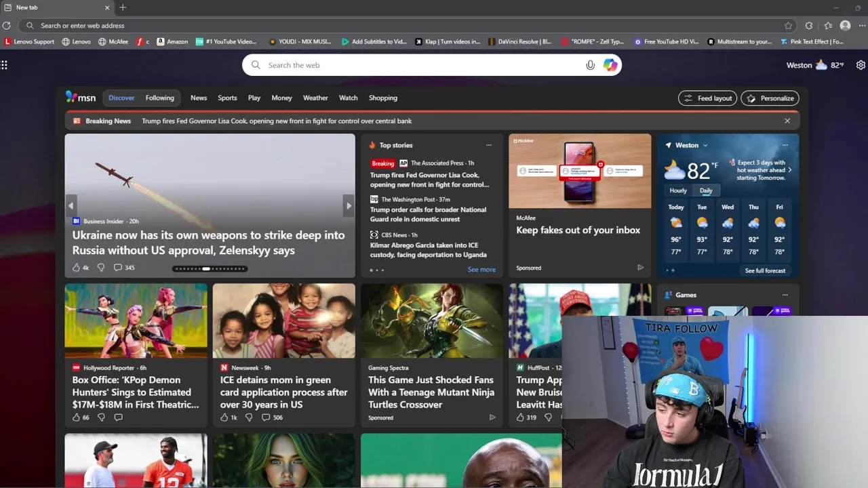Close the New tab browser tab
This screenshot has height=488, width=868.
tap(107, 7)
